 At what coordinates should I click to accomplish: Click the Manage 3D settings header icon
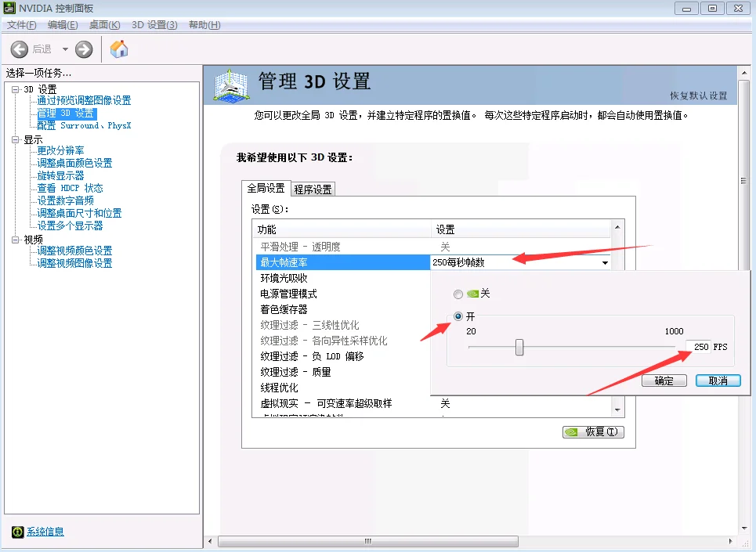click(x=231, y=85)
